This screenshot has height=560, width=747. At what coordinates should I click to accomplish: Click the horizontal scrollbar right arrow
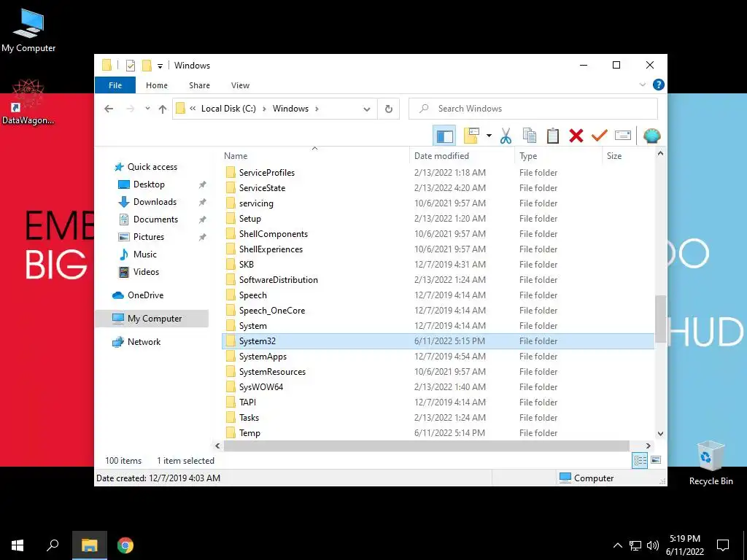(x=648, y=446)
